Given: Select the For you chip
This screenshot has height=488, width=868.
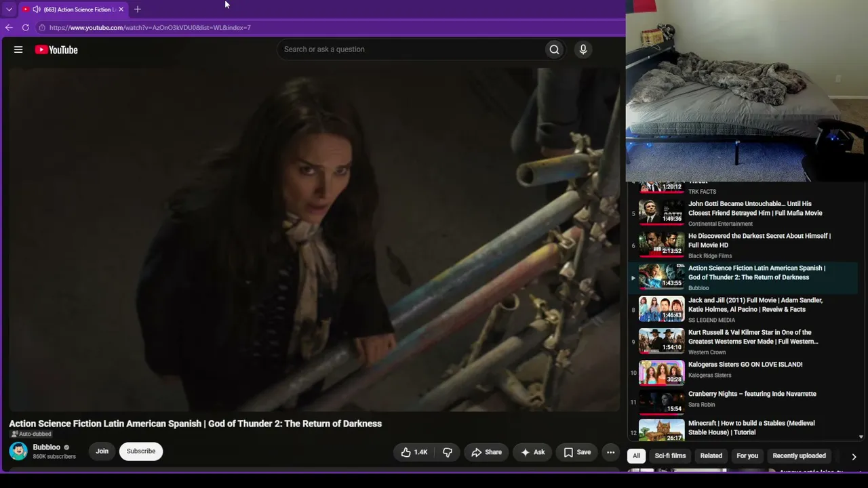Looking at the screenshot, I should point(747,456).
